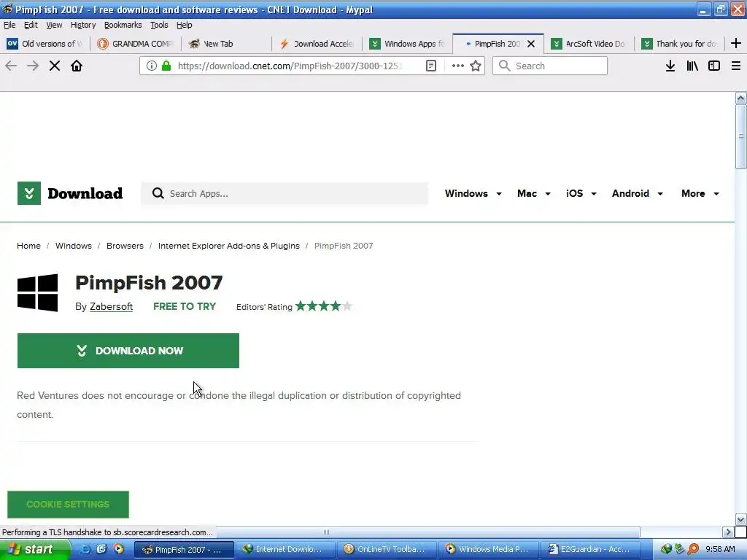Click the DOWNLOAD NOW button

[x=128, y=351]
